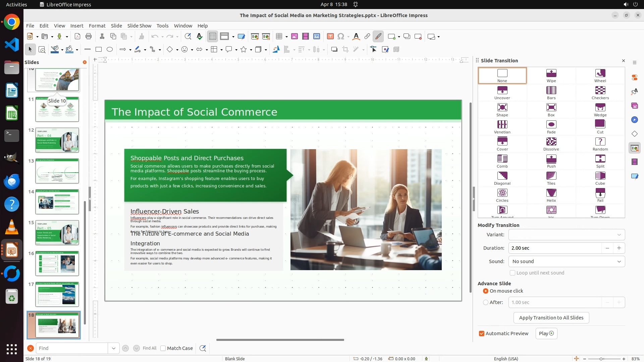The height and width of the screenshot is (362, 644).
Task: Click the Rectangle shape tool
Action: 99,50
